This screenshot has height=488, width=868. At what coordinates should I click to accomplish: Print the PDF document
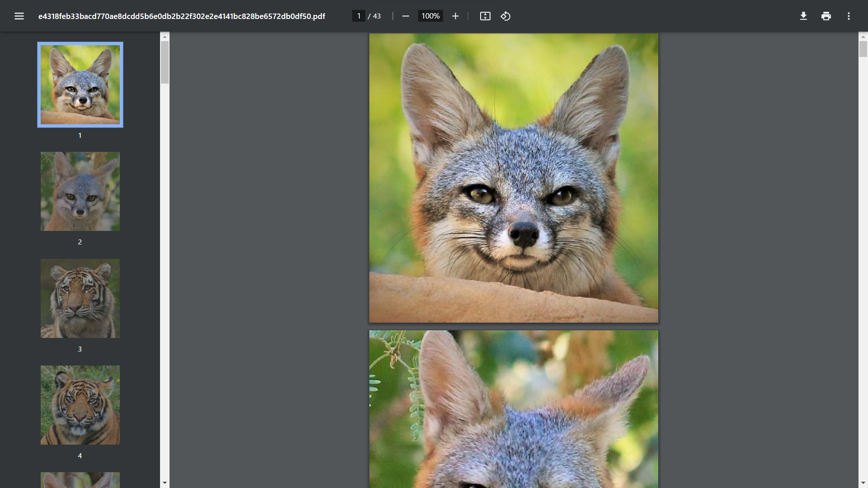coord(826,16)
